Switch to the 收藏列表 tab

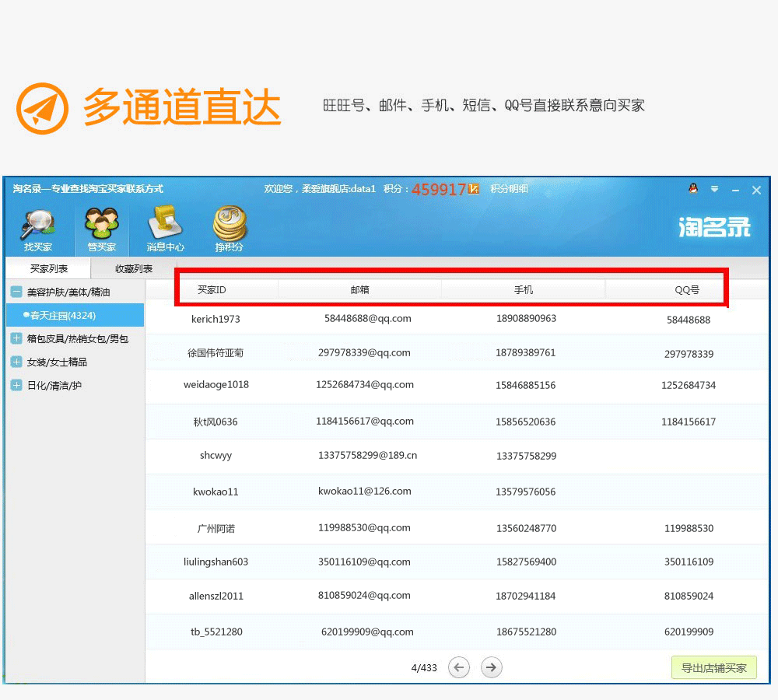(x=134, y=269)
